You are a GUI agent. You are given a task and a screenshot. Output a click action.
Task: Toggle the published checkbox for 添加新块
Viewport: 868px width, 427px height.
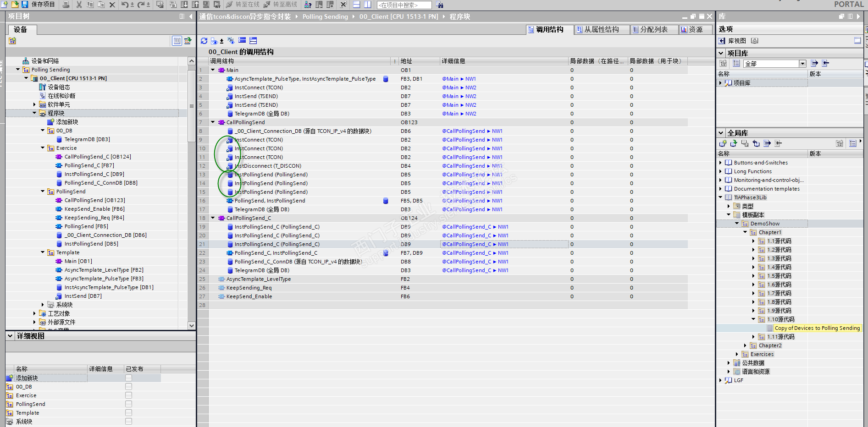128,378
